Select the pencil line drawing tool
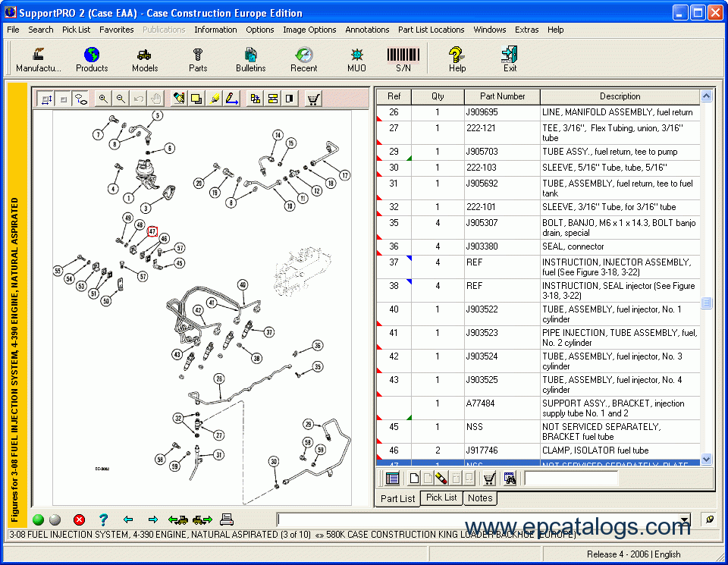 (x=232, y=99)
